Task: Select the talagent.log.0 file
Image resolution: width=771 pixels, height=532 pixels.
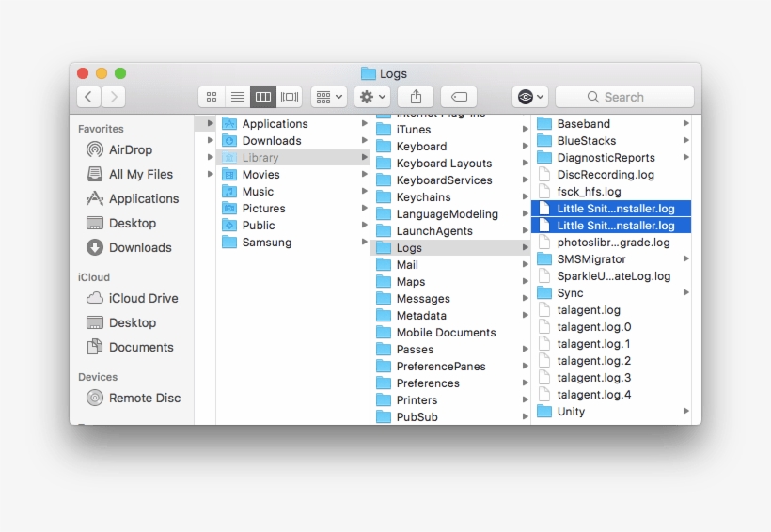Action: pos(611,327)
